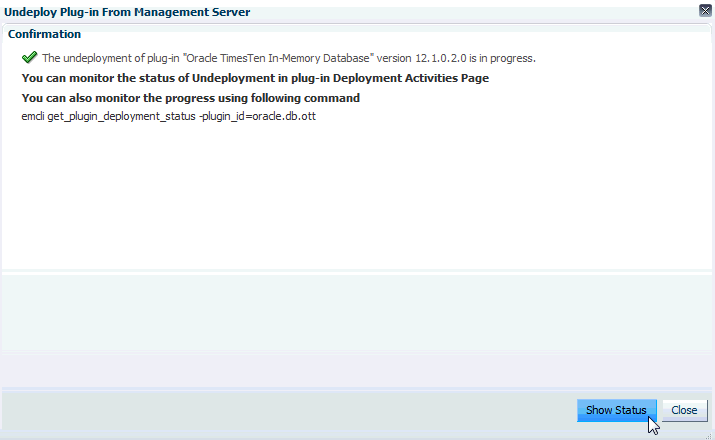
Task: Click the Close button
Action: (x=684, y=410)
